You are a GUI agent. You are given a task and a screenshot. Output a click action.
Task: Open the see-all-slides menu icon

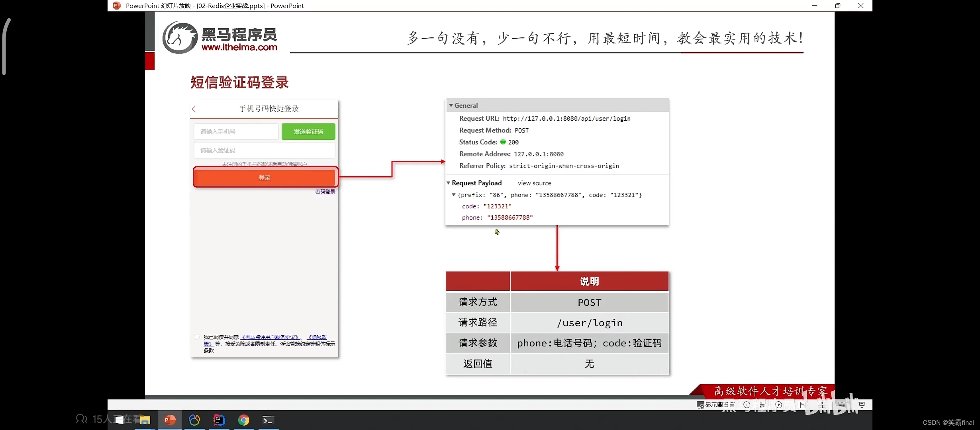763,405
